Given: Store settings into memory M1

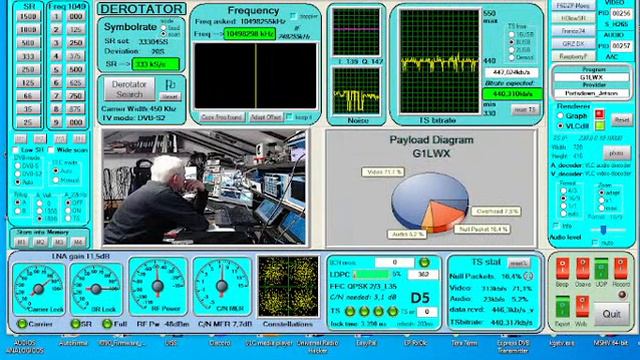Looking at the screenshot, I should [x=21, y=242].
